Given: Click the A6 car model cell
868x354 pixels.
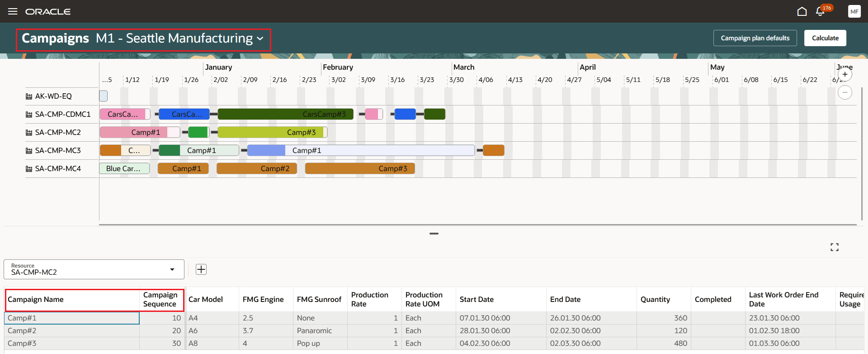Looking at the screenshot, I should [212, 331].
